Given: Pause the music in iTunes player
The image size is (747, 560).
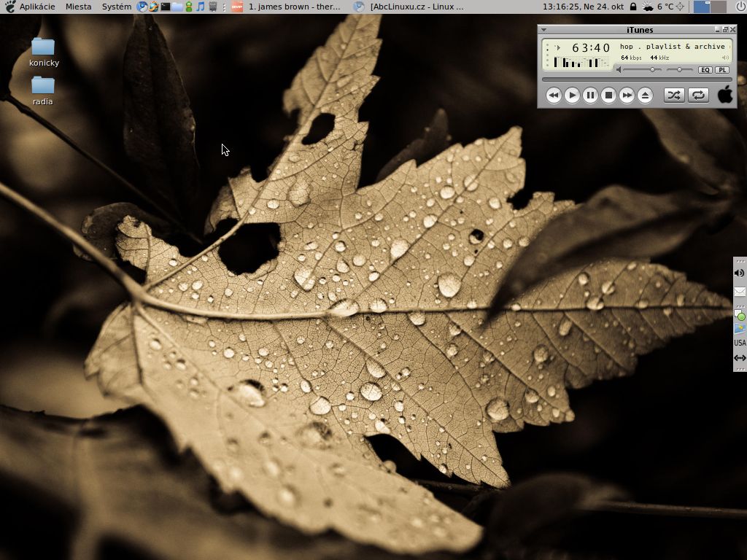Looking at the screenshot, I should 590,96.
